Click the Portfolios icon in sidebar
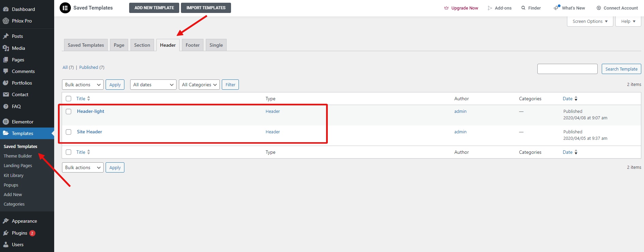This screenshot has width=644, height=252. point(6,83)
